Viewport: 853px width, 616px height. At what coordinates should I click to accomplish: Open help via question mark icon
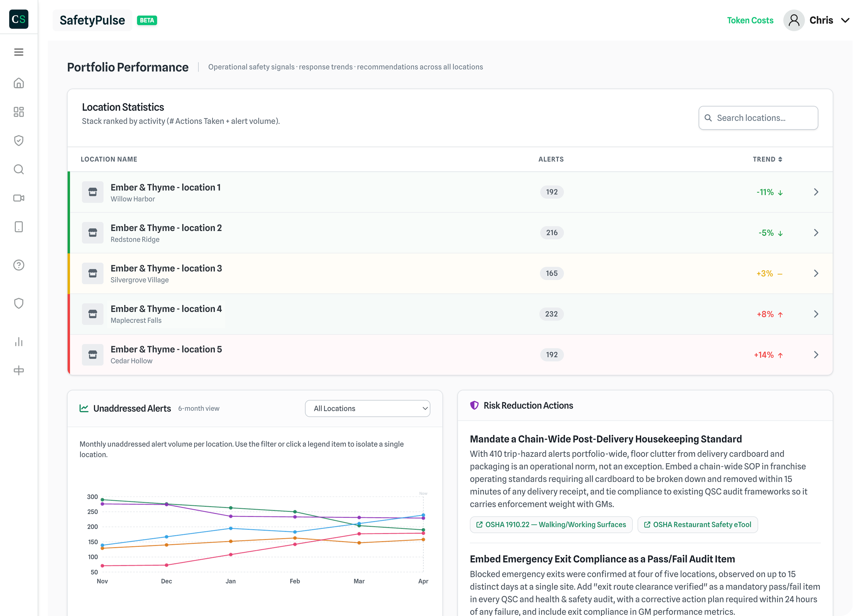click(x=19, y=265)
